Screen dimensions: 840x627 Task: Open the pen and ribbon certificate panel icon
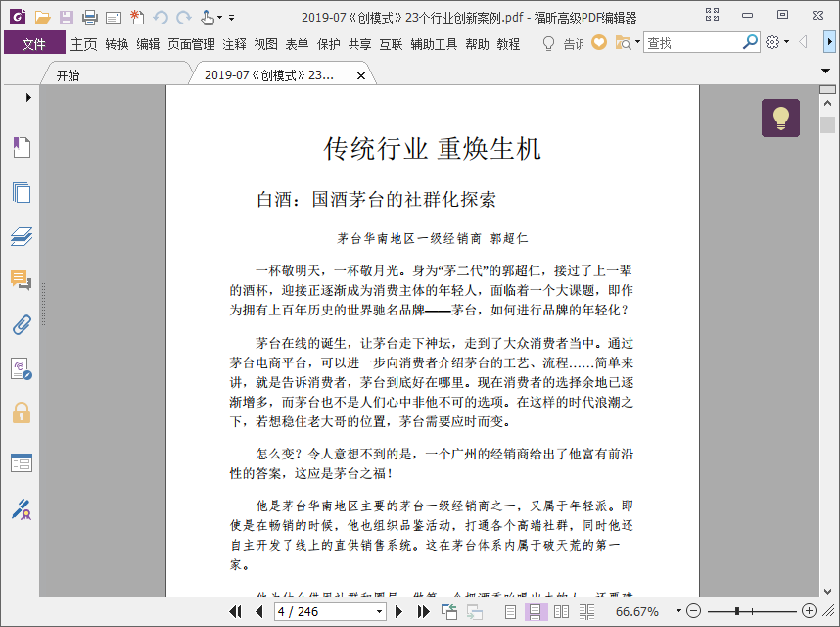click(x=22, y=509)
